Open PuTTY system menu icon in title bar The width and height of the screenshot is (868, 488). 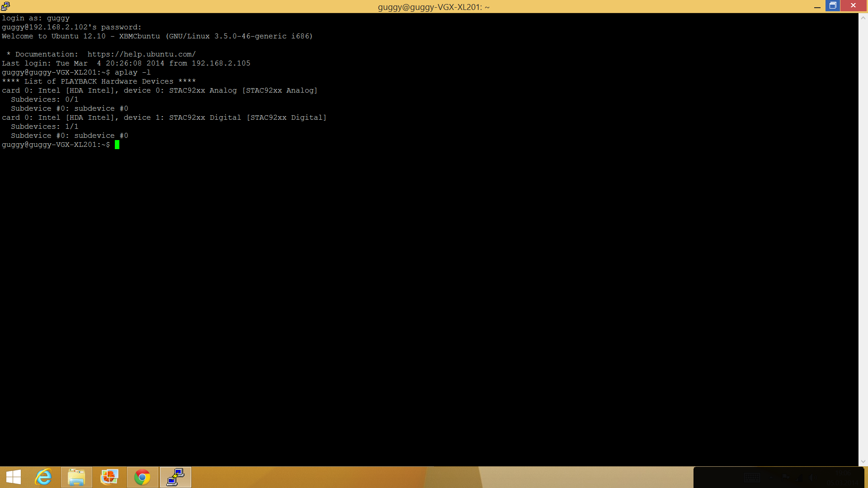coord(5,6)
